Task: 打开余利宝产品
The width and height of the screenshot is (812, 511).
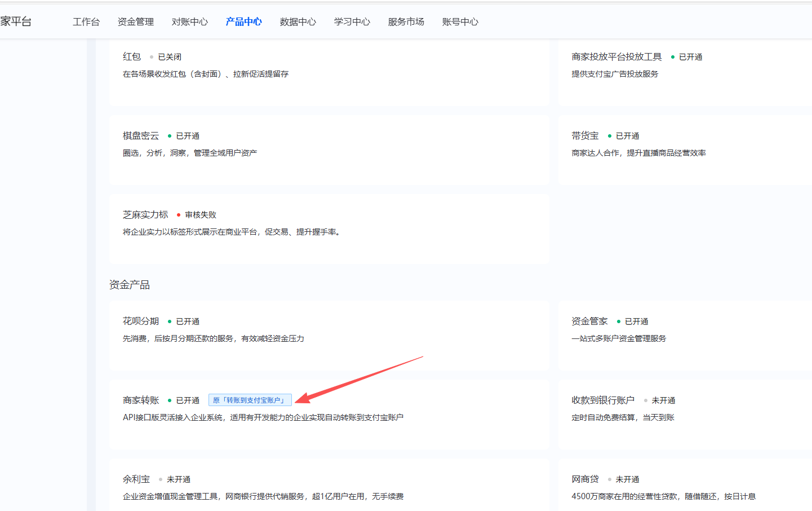Action: pos(136,479)
